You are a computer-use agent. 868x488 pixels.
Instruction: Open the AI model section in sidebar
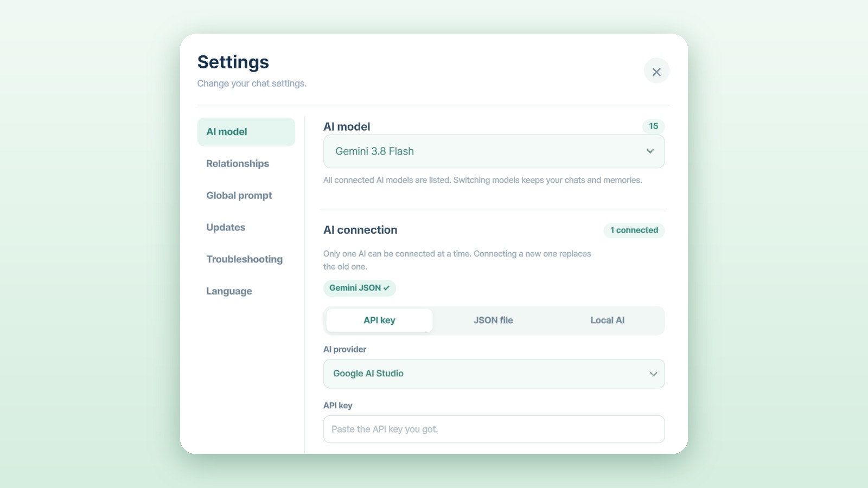[246, 132]
